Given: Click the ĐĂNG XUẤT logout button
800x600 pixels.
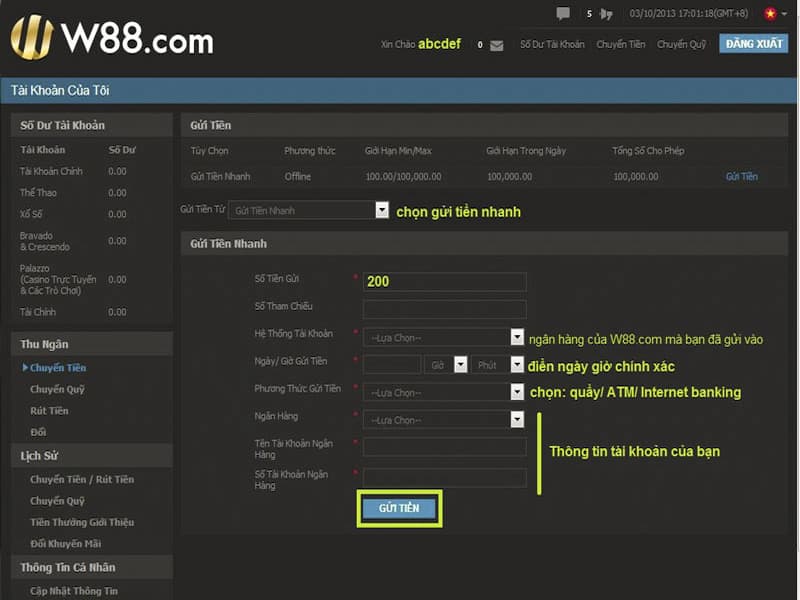Looking at the screenshot, I should tap(754, 44).
